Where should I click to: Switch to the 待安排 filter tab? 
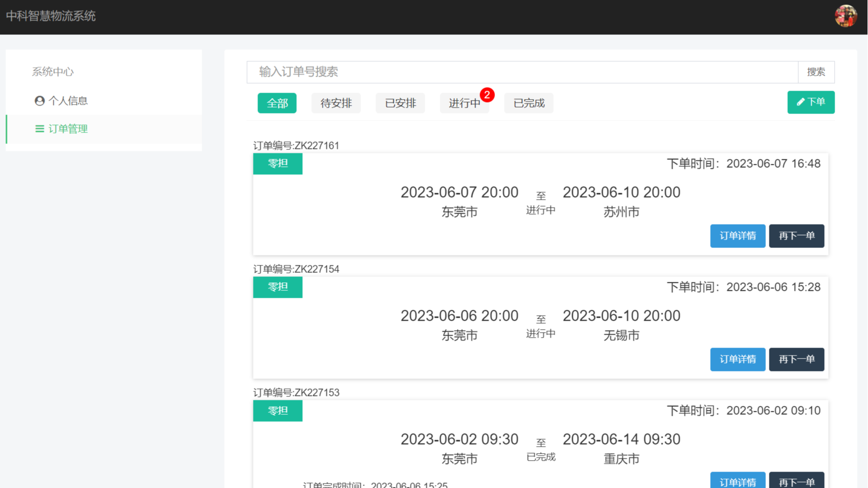click(x=336, y=103)
